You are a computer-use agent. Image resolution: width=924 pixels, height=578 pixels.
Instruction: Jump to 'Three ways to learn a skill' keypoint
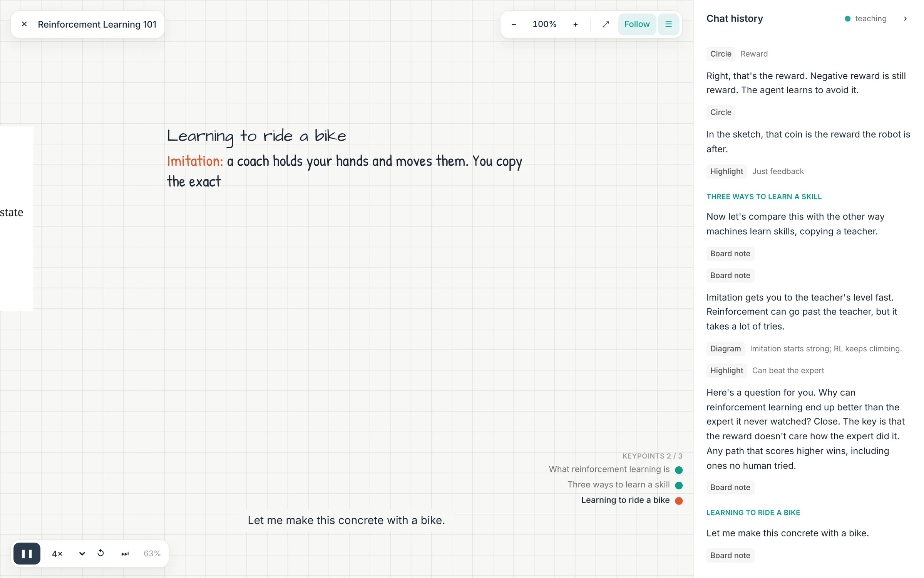[625, 485]
